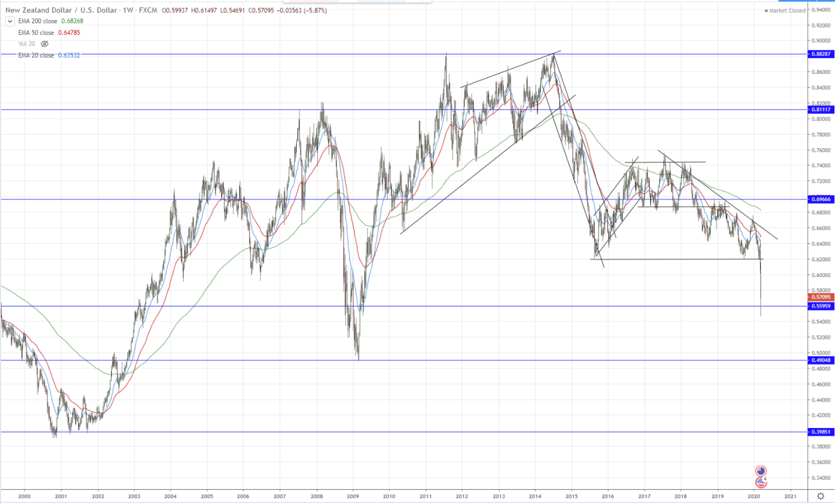835x504 pixels.
Task: Click the 2009 label on time axis
Action: (353, 496)
